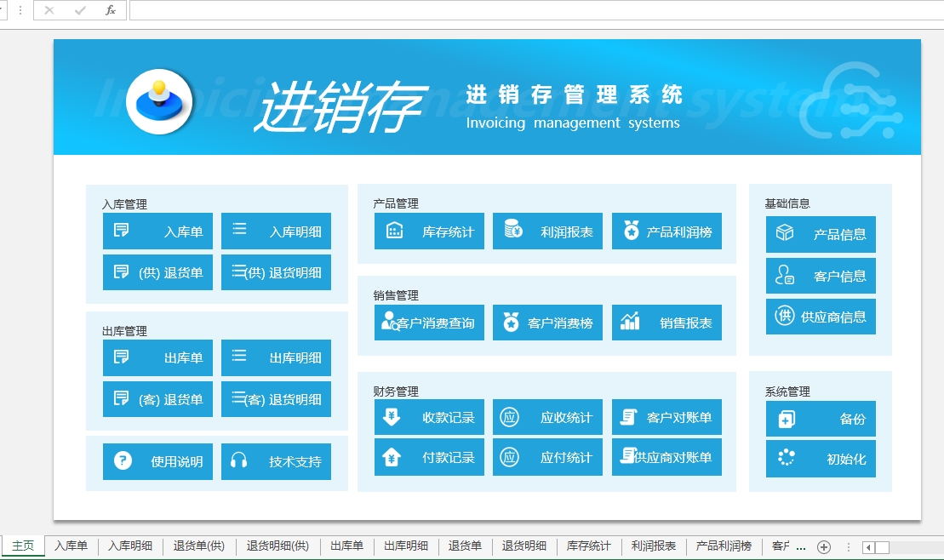Open 库存统计 via its building icon
944x560 pixels.
[x=394, y=231]
